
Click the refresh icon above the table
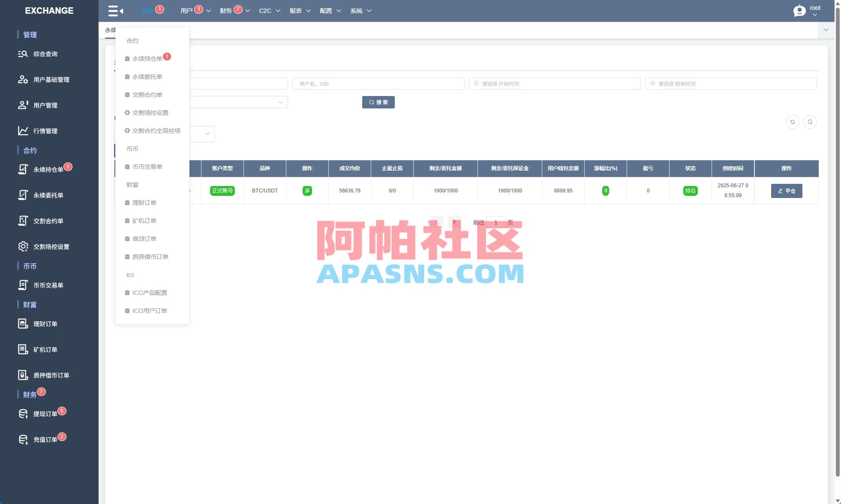pos(792,122)
